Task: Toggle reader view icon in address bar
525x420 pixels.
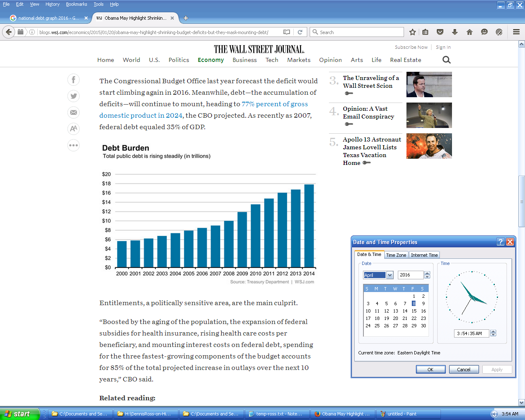Action: point(287,32)
